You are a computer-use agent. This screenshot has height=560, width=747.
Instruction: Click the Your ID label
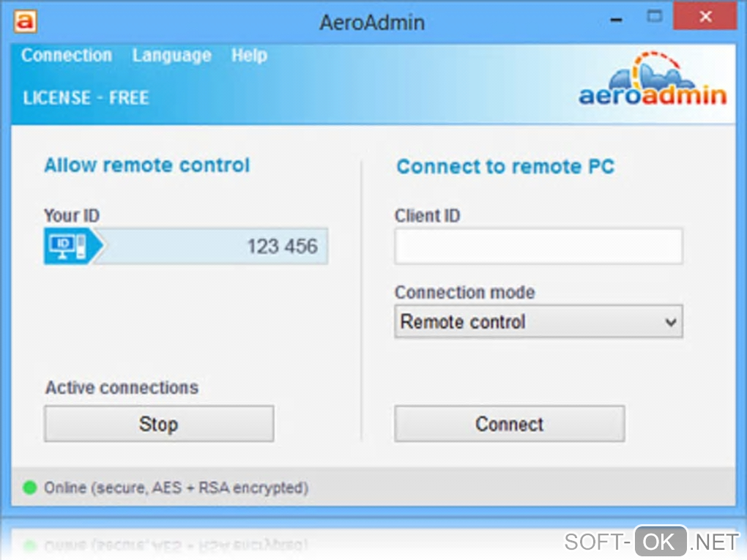click(72, 216)
